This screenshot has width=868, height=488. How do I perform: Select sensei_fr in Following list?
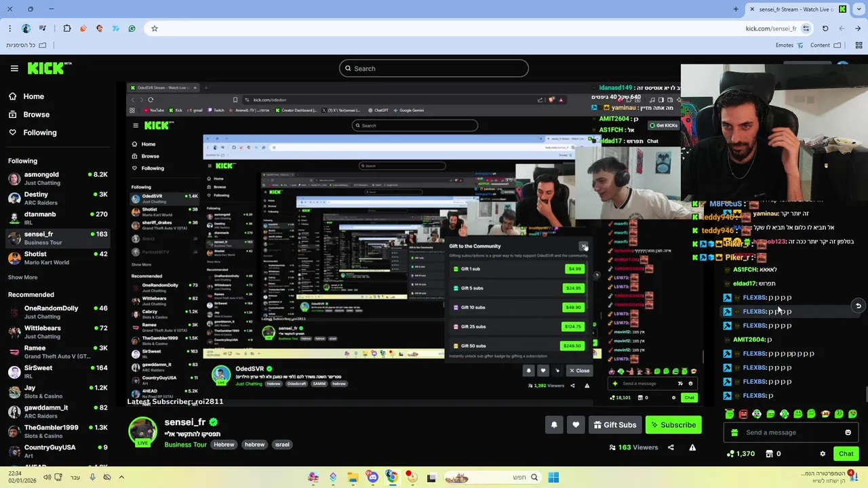(x=57, y=238)
